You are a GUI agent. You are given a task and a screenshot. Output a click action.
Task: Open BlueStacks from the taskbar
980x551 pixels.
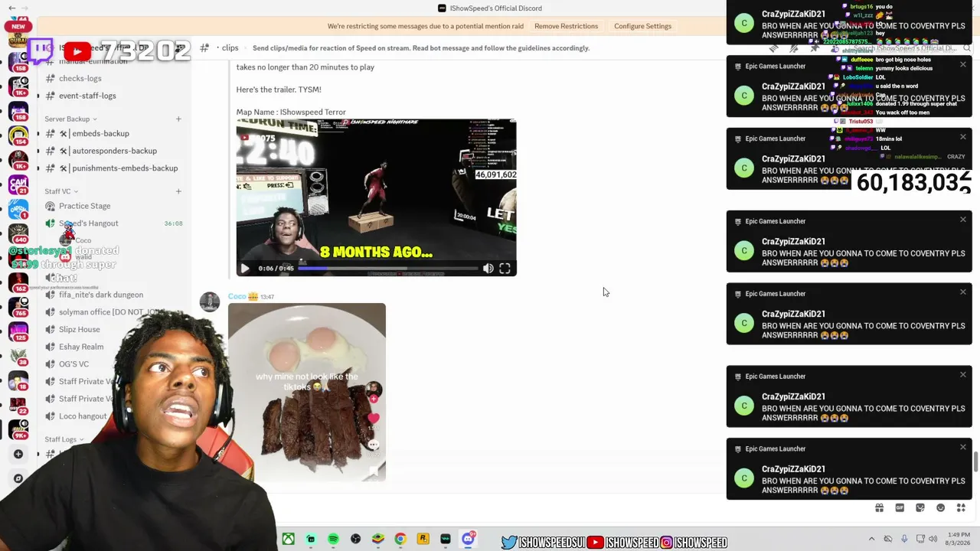[378, 540]
